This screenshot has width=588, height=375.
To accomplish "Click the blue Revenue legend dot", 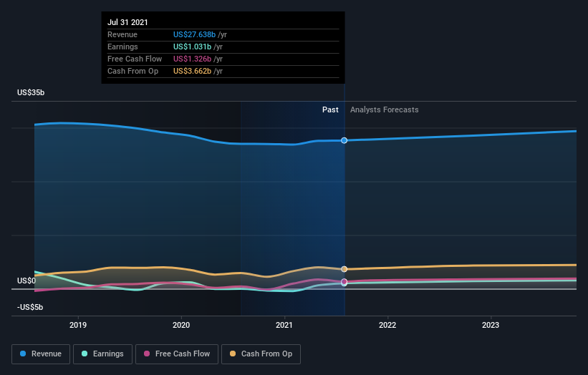I will [x=24, y=354].
